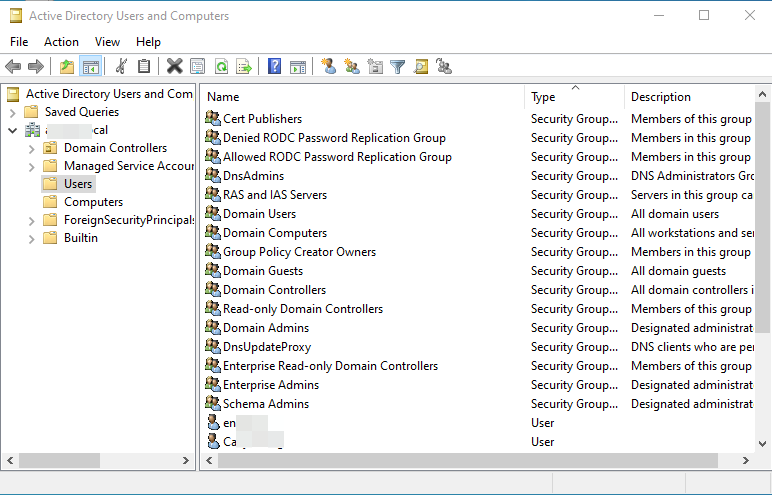772x495 pixels.
Task: Click tree pane horizontal scrollbar right arrow
Action: 186,461
